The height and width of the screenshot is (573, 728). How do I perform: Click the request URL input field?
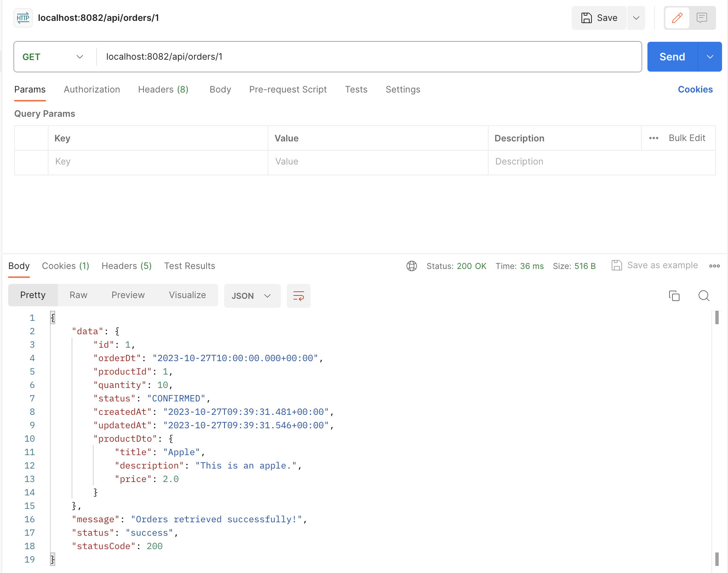click(369, 57)
